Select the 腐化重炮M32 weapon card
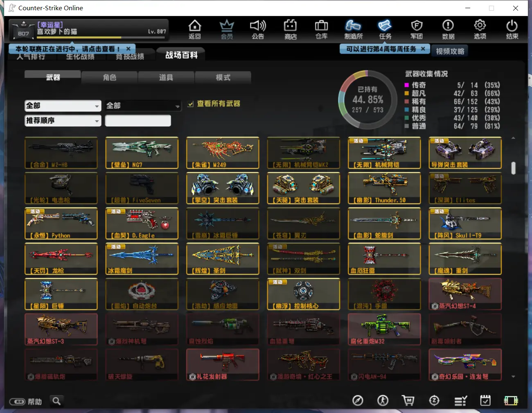Screen dimensions: 532x413 [x=384, y=329]
